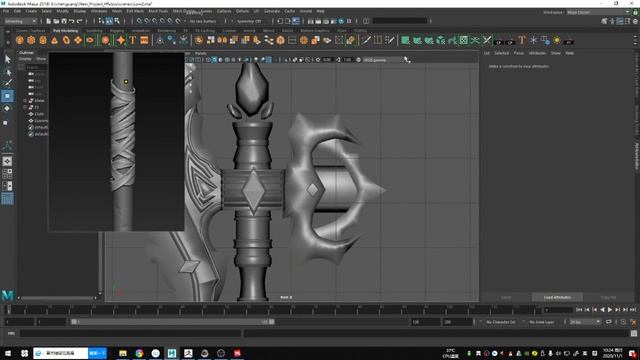Open the Symmetry Off dropdown
Screen dimensions: 640x360
(x=250, y=21)
